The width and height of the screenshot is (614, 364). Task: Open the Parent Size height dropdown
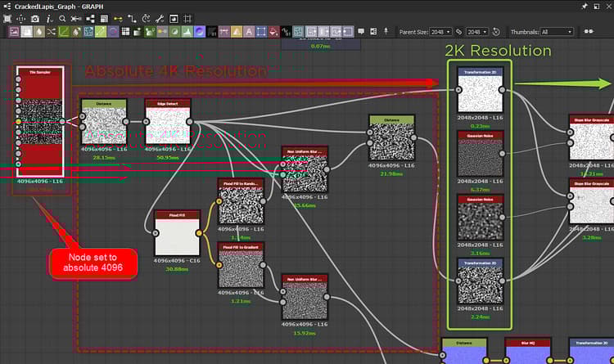478,32
